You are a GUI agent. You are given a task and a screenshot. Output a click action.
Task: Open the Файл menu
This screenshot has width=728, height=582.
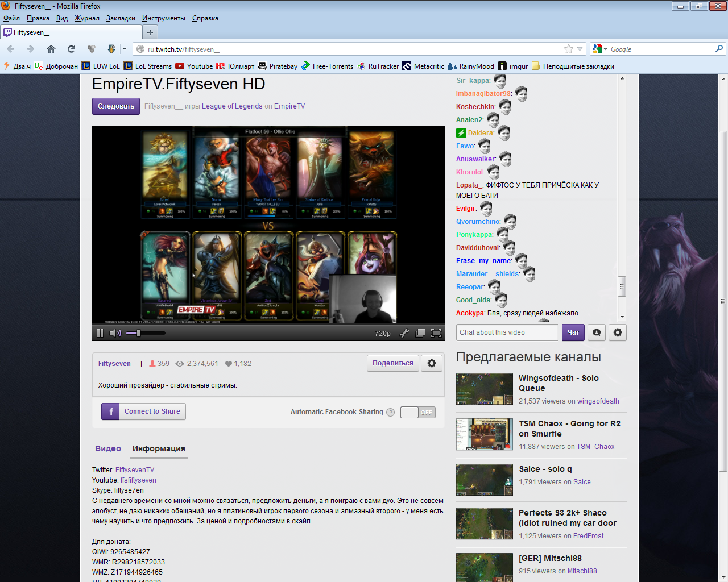11,18
